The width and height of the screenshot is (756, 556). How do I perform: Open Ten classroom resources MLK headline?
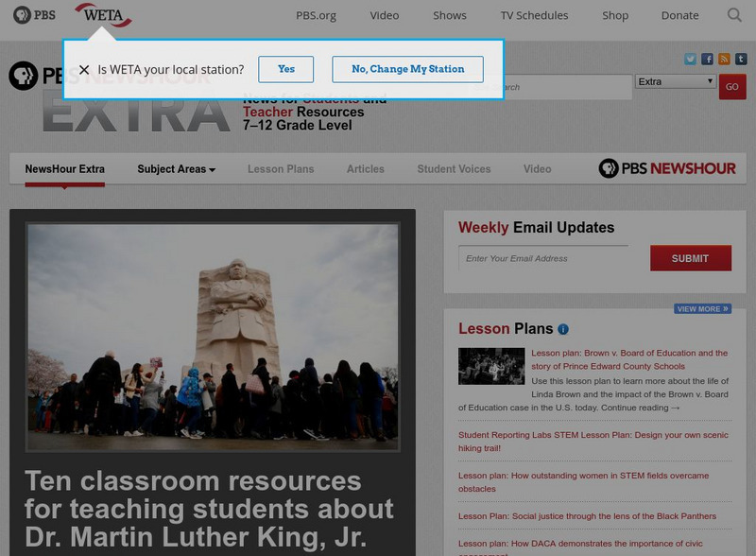tap(209, 509)
